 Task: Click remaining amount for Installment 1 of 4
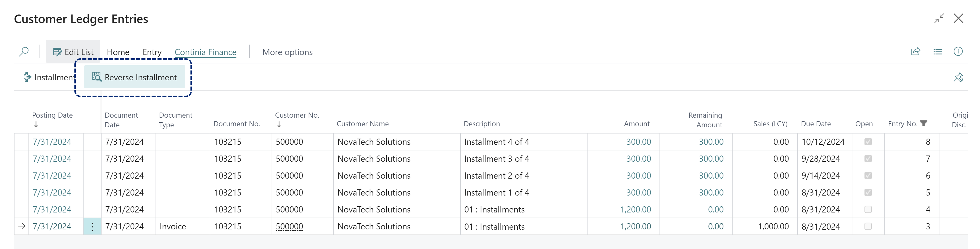[711, 192]
